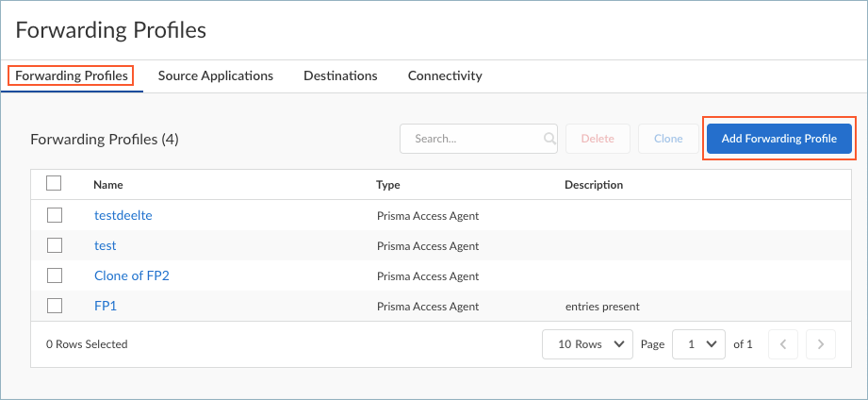This screenshot has height=400, width=868.
Task: Go to the Connectivity tab
Action: coord(444,75)
